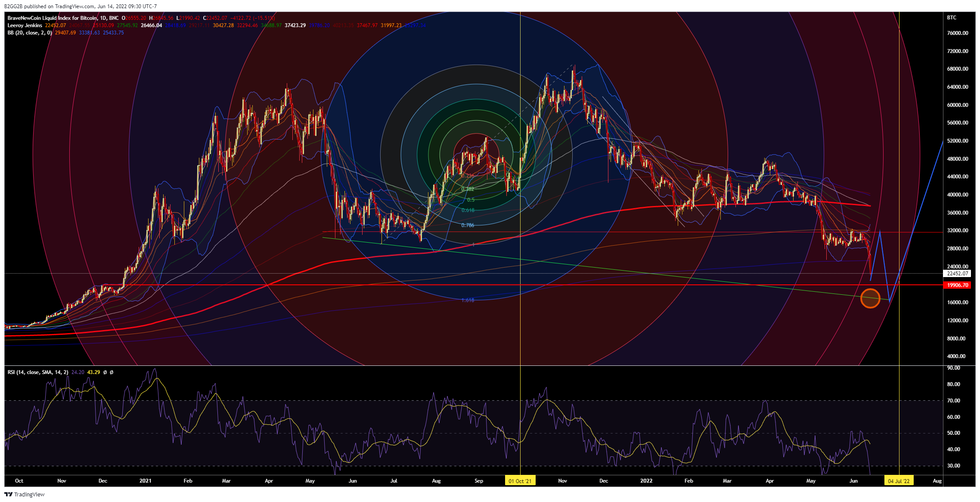Image resolution: width=980 pixels, height=502 pixels.
Task: Click the 60000.00 price axis value
Action: (958, 105)
